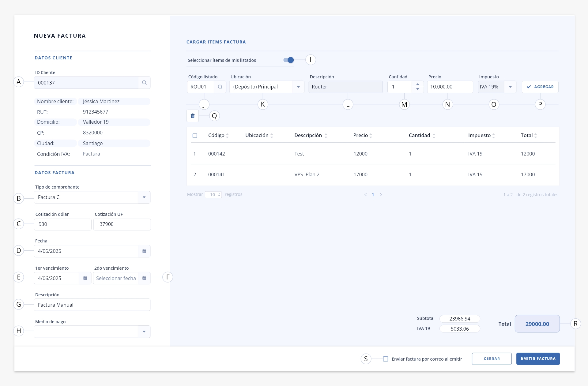
Task: Click the Descripción Factura Manual input field
Action: point(92,305)
